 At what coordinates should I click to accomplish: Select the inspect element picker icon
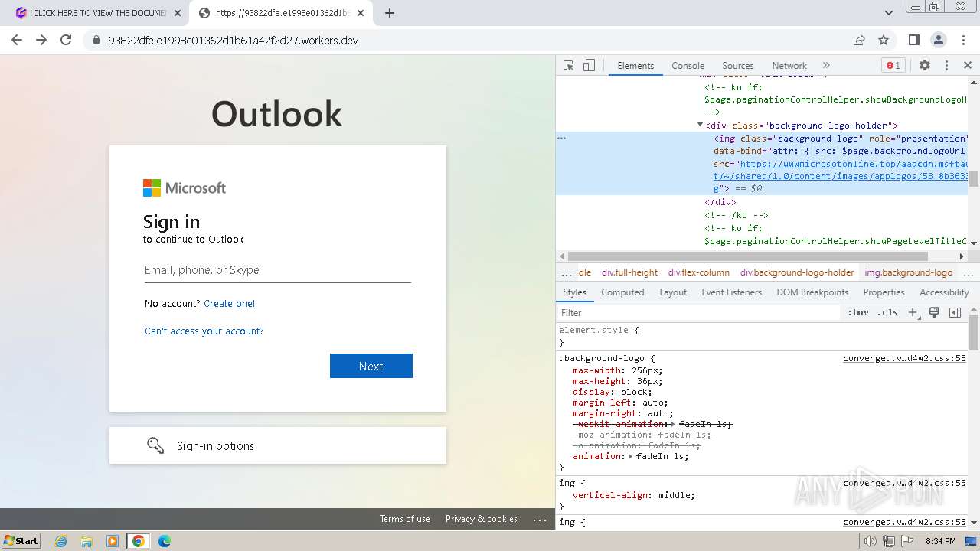tap(568, 66)
